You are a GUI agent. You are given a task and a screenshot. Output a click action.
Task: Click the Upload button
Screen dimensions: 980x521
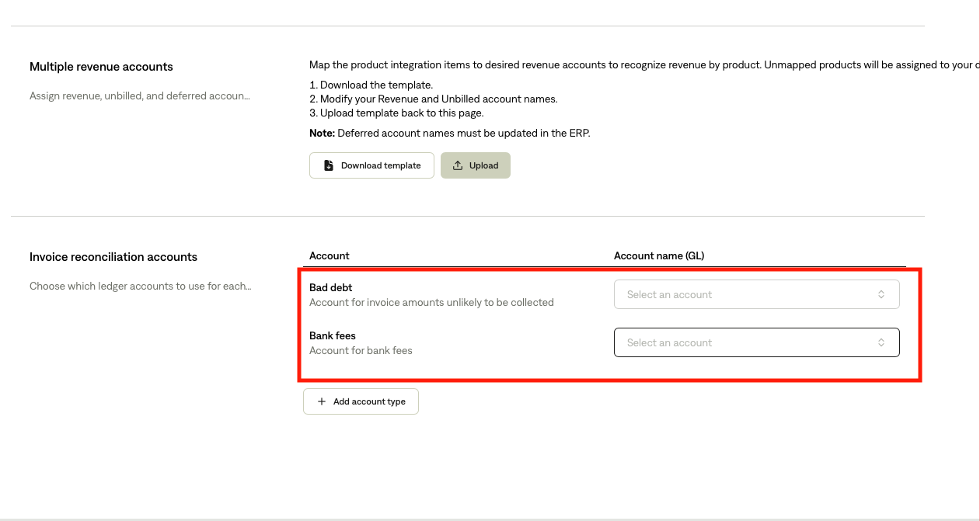point(475,165)
